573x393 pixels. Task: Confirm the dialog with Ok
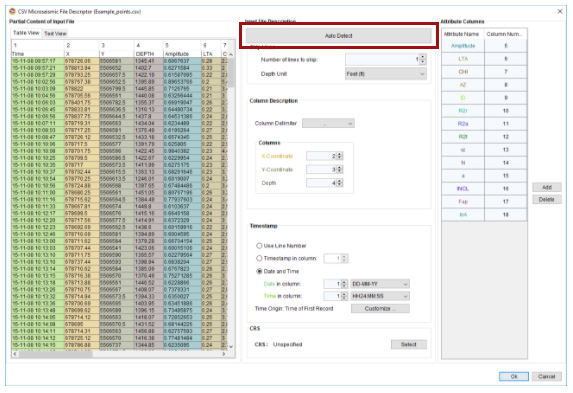tap(514, 377)
